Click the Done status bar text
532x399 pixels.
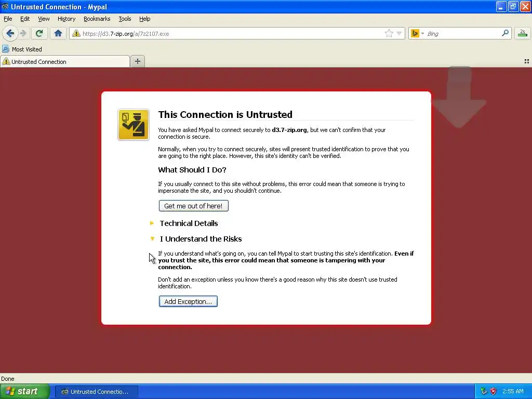[x=7, y=379]
